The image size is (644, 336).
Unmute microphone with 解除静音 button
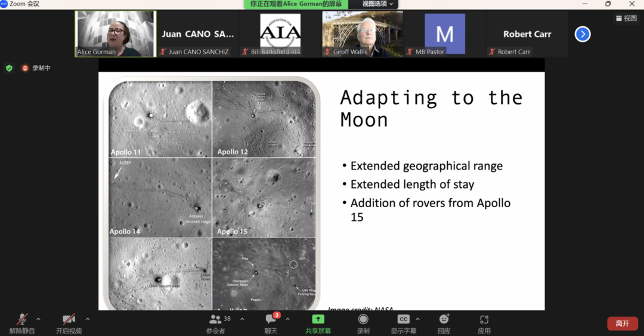coord(22,323)
